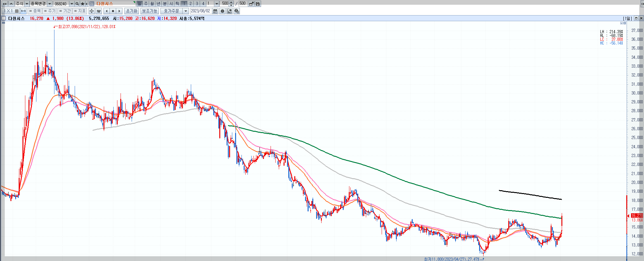Viewport: 644px width, 261px height.
Task: Click the current price tag 16,270 on axis
Action: [637, 215]
